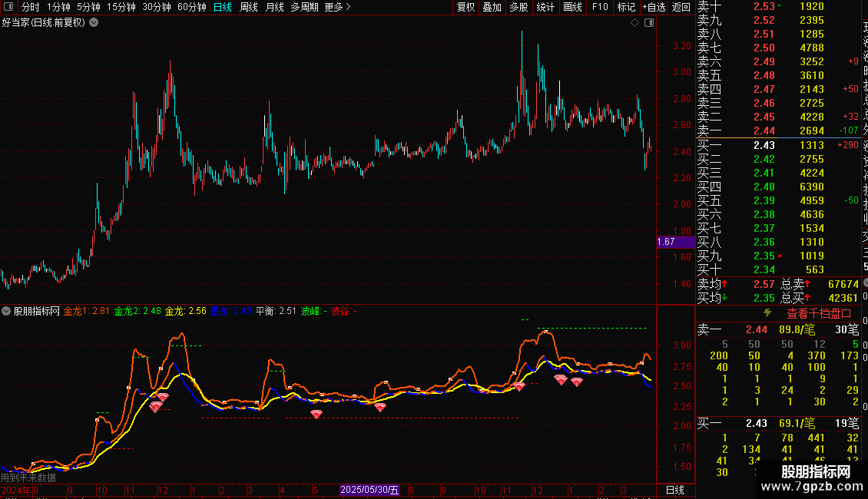Click the 总卖 value 67674
The width and height of the screenshot is (868, 499).
coord(843,284)
